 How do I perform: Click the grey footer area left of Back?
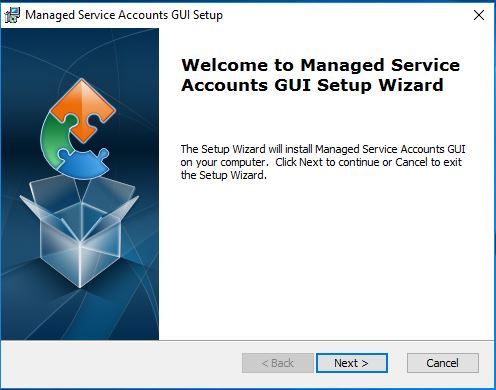[x=120, y=363]
